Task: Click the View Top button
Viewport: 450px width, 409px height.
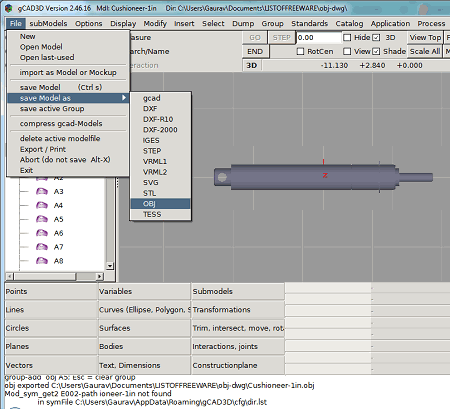Action: 425,37
